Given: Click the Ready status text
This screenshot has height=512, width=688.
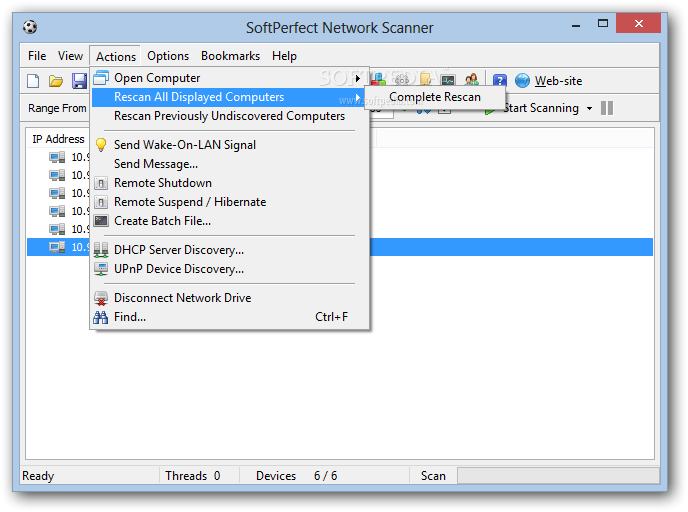Looking at the screenshot, I should tap(38, 476).
